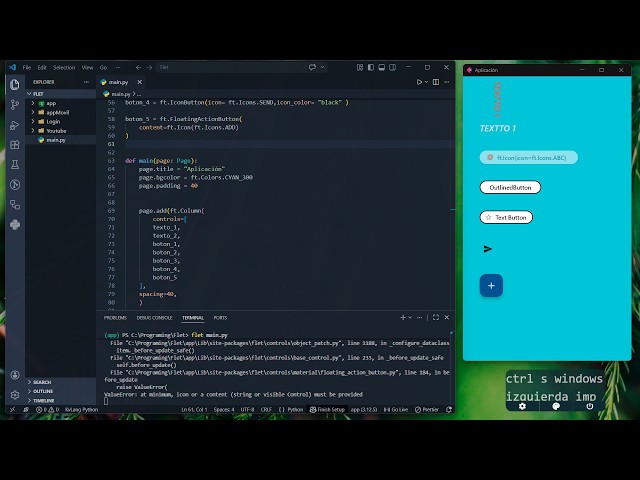Viewport: 640px width, 480px height.
Task: Switch to the TERMINAL tab
Action: point(193,318)
